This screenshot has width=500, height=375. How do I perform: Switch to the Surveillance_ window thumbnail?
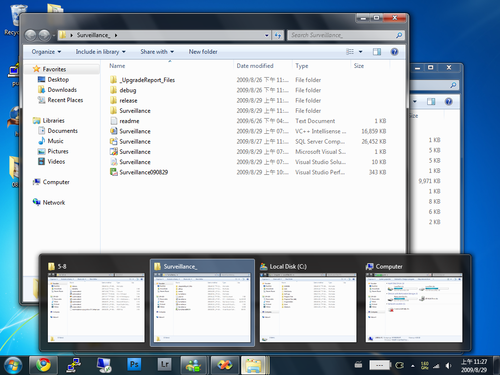coord(202,303)
